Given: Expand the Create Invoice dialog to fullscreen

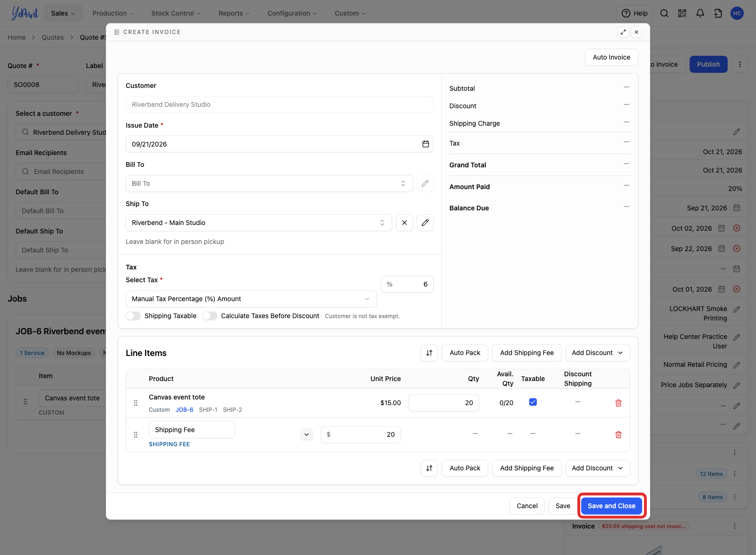Looking at the screenshot, I should (623, 32).
